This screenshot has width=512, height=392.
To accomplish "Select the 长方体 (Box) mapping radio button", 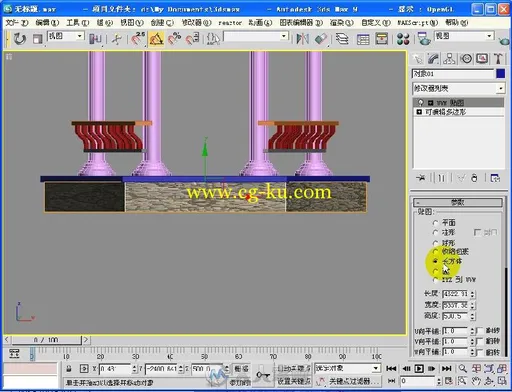I will point(435,261).
